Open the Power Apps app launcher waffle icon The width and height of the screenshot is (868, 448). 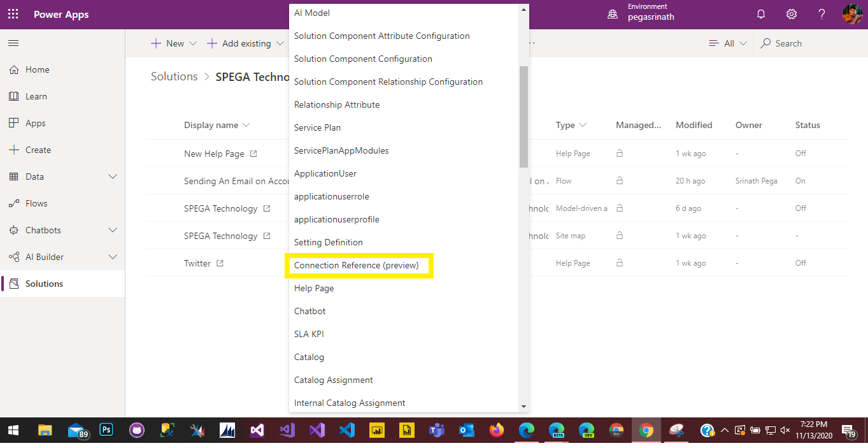tap(13, 13)
